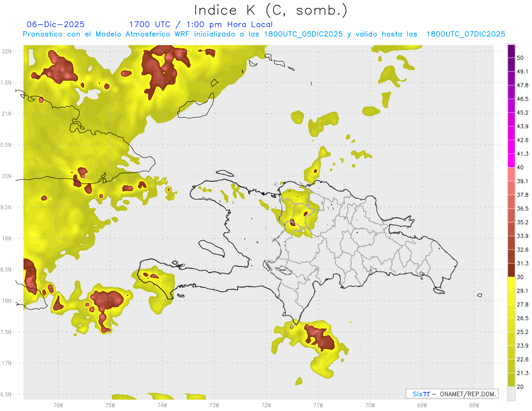Click the '68W' longitude label

point(474,405)
